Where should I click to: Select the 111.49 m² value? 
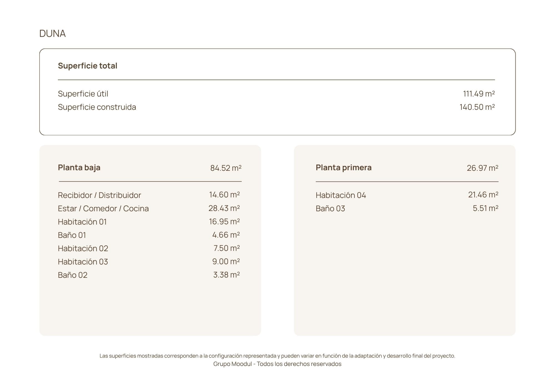point(479,94)
